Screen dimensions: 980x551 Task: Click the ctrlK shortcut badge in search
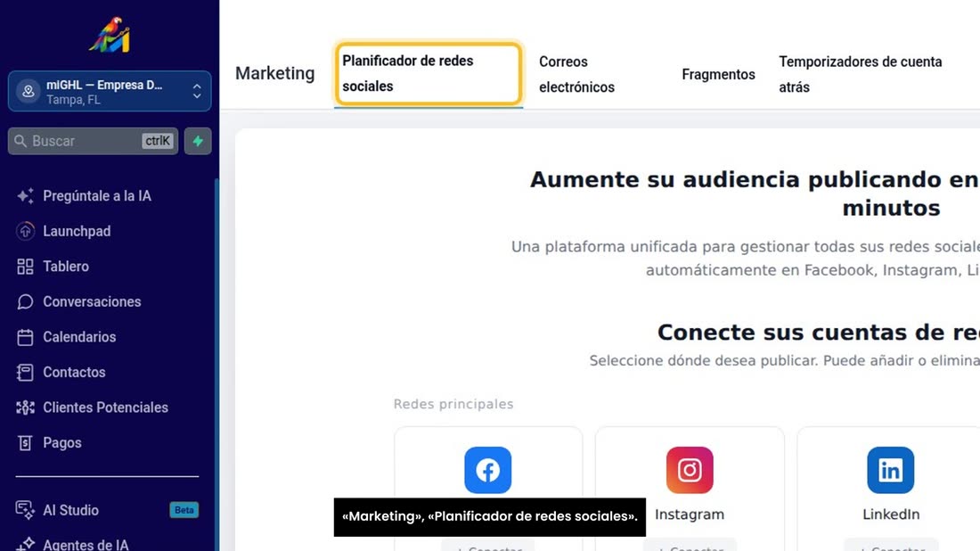point(158,141)
